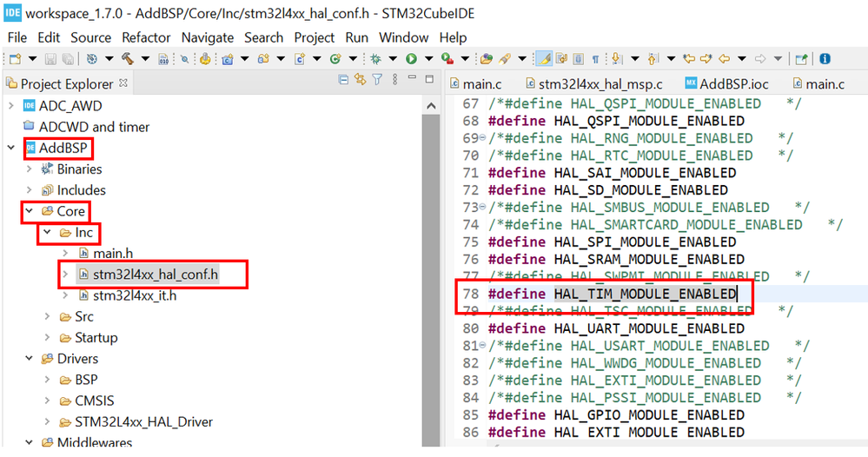Open dropdown arrow next to Run button
This screenshot has width=868, height=457.
click(427, 59)
